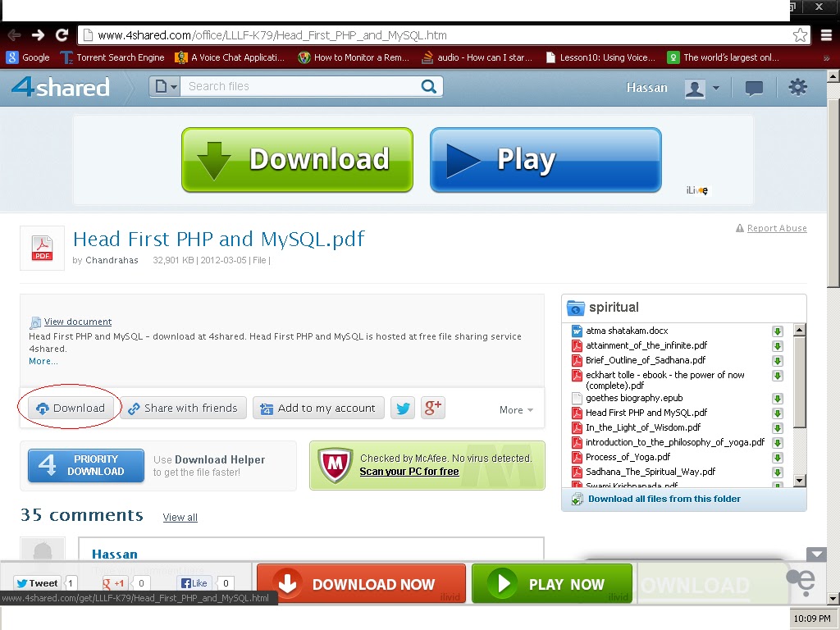Open the spiritual folder icon
Screen dimensions: 840x630
(x=575, y=308)
